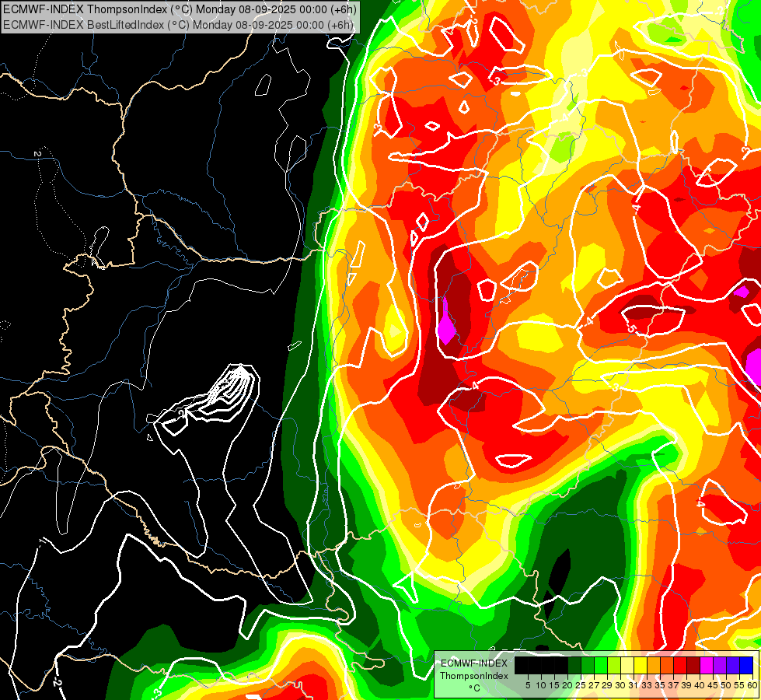Viewport: 761px width, 700px height.
Task: Select the indigo legend swatch (50-55)
Action: [x=733, y=666]
